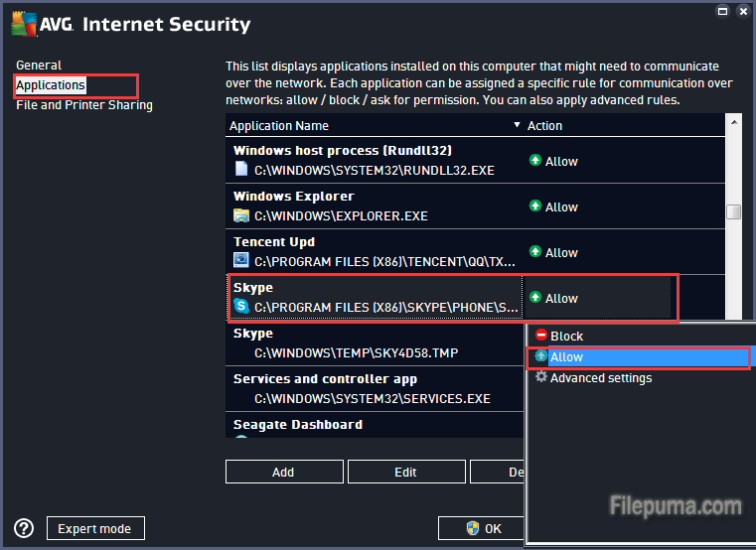Click the Rundll32 file icon
The image size is (756, 550).
[241, 169]
